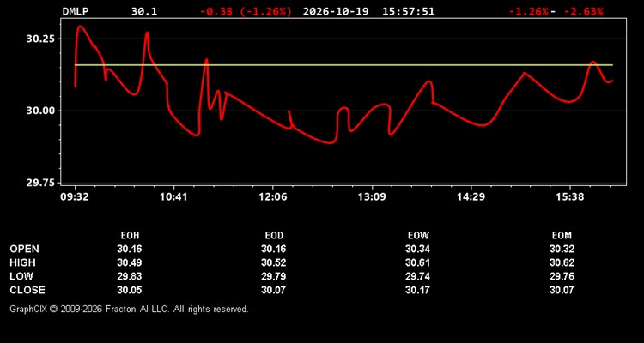This screenshot has height=343, width=644.
Task: Click the GraphCIX copyright notice
Action: 129,309
